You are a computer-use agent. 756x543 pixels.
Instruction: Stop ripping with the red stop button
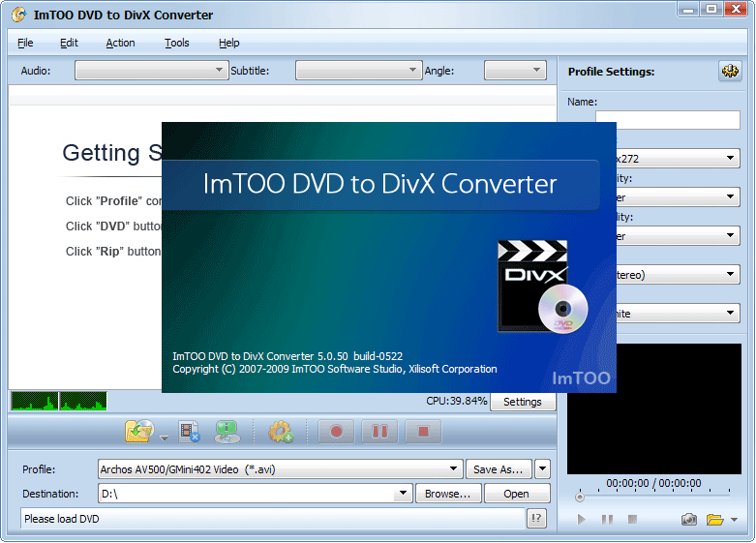pyautogui.click(x=423, y=431)
